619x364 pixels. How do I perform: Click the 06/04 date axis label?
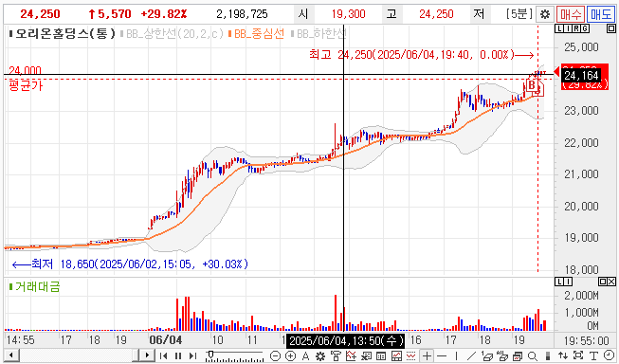click(165, 340)
